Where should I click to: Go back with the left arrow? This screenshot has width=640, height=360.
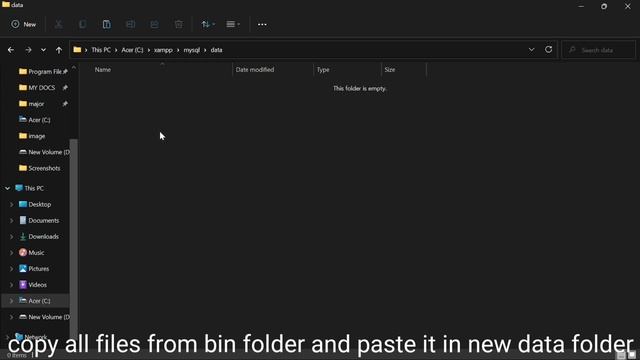tap(11, 50)
